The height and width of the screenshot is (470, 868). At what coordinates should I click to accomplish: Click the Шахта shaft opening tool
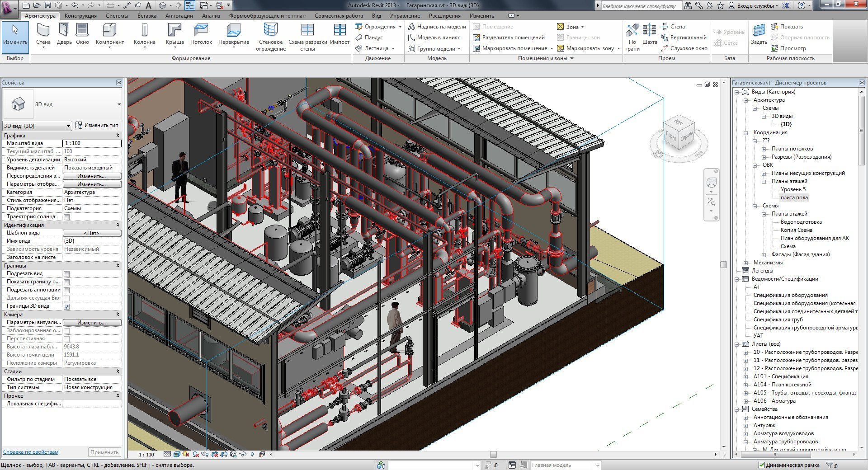(x=649, y=34)
